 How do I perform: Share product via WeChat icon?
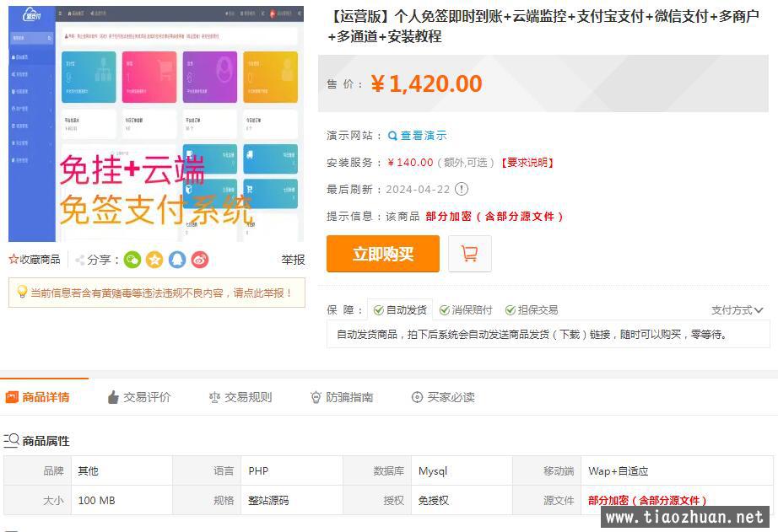(132, 260)
